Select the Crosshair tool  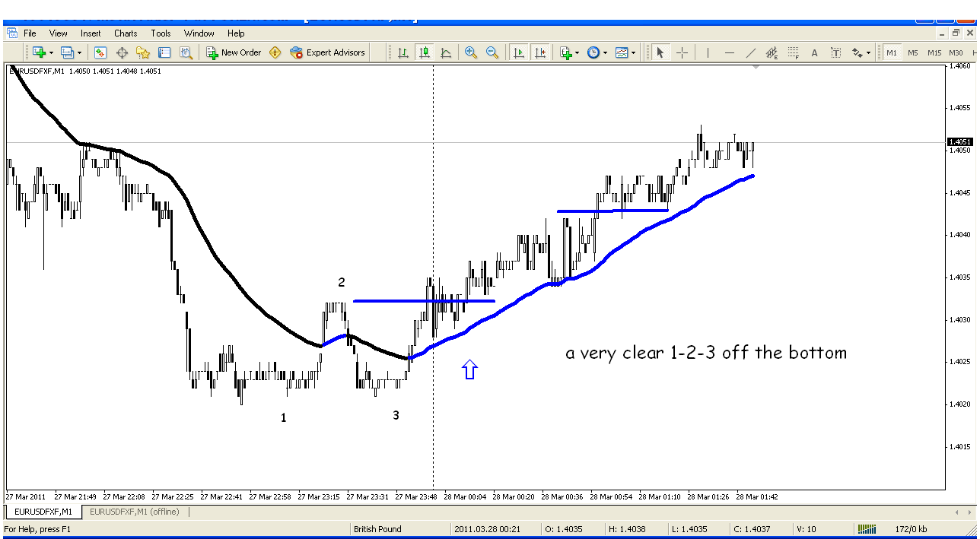(682, 52)
